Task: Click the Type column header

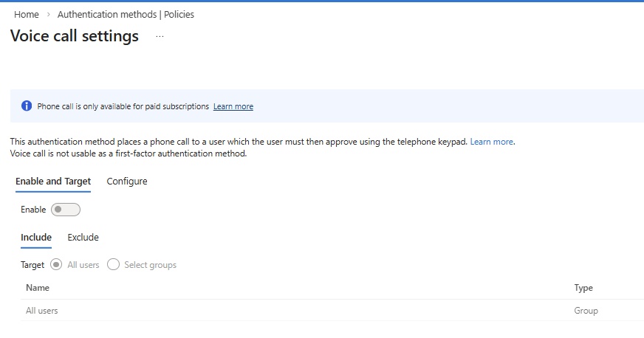Action: (x=583, y=288)
